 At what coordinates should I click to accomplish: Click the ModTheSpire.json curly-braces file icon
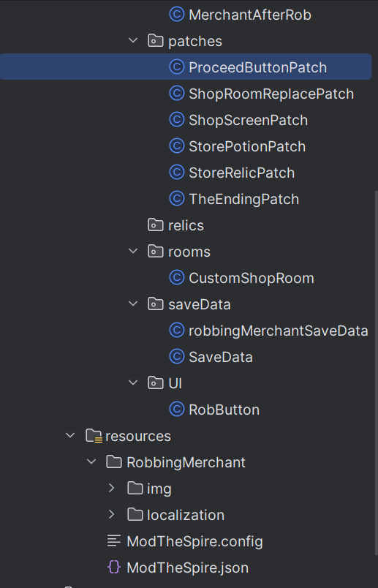(x=114, y=567)
